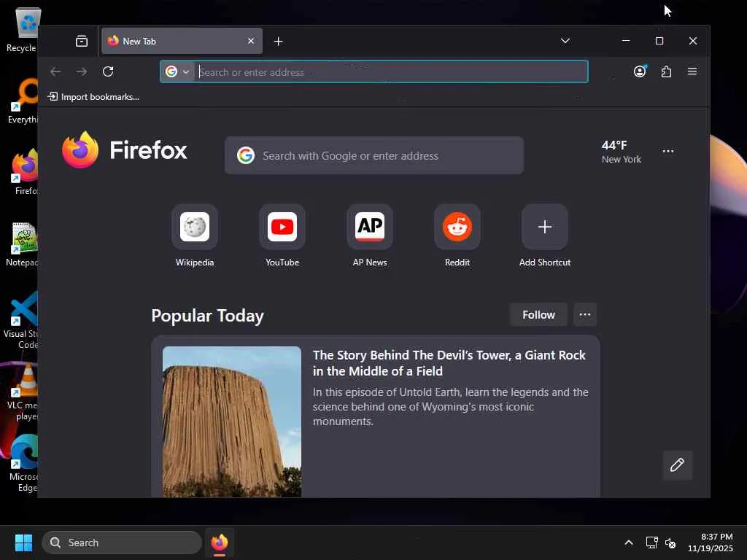Screen dimensions: 747x560
Task: Open the Reddit shortcut
Action: pos(457,236)
